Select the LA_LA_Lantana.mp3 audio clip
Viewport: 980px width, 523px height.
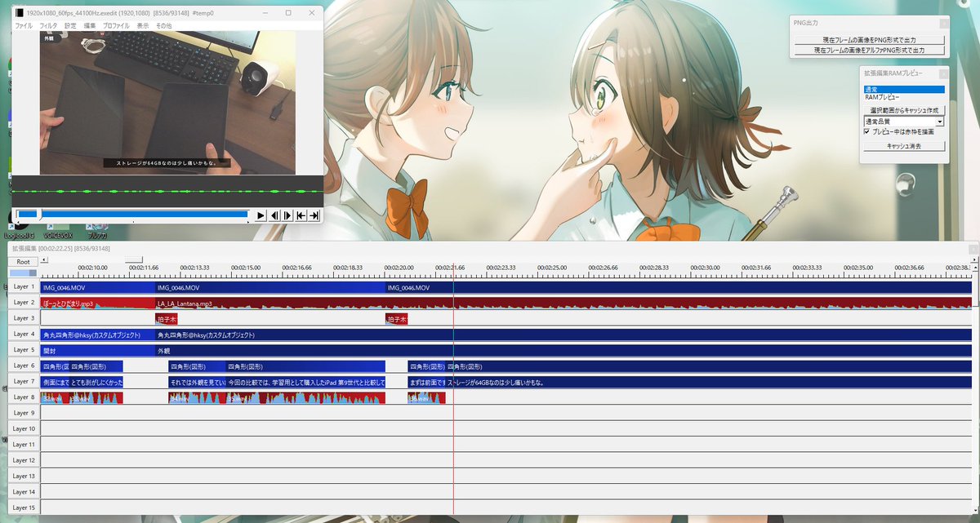563,303
